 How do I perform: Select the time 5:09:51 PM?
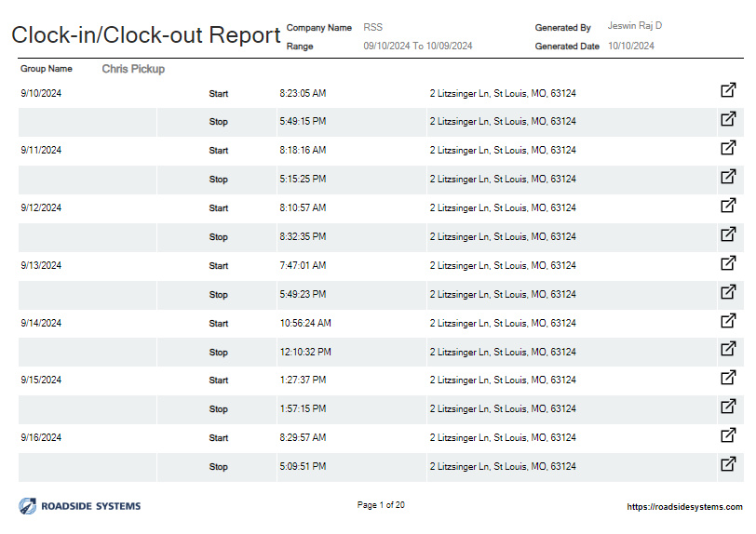303,466
